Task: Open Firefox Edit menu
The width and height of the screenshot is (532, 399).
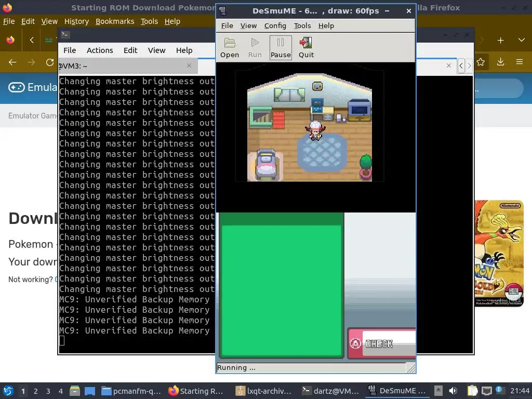Action: [x=28, y=21]
